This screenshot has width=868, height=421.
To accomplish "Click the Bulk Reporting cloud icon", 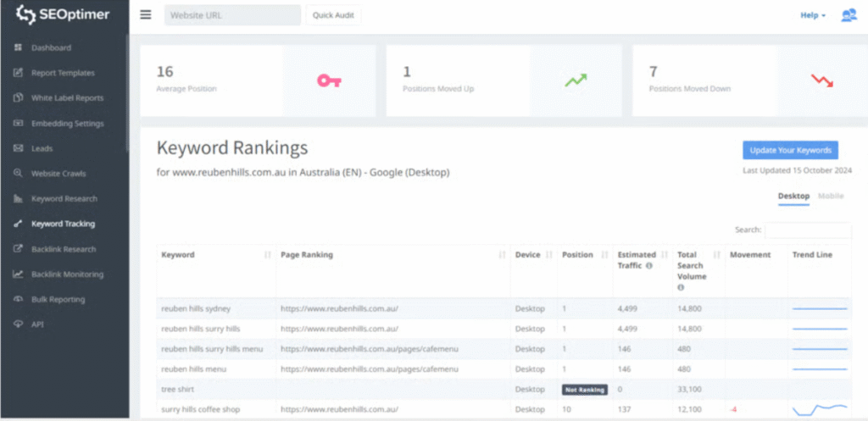I will [18, 300].
